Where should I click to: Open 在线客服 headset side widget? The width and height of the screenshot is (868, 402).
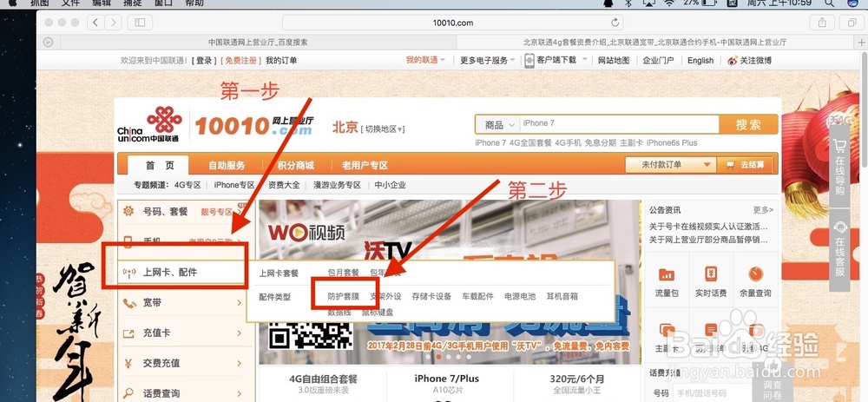(839, 250)
